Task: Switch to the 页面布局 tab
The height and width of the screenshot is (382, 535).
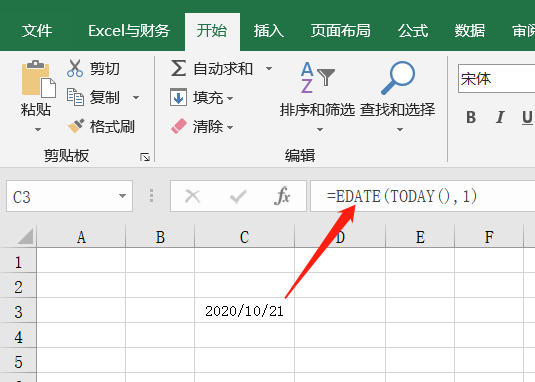Action: click(x=341, y=31)
